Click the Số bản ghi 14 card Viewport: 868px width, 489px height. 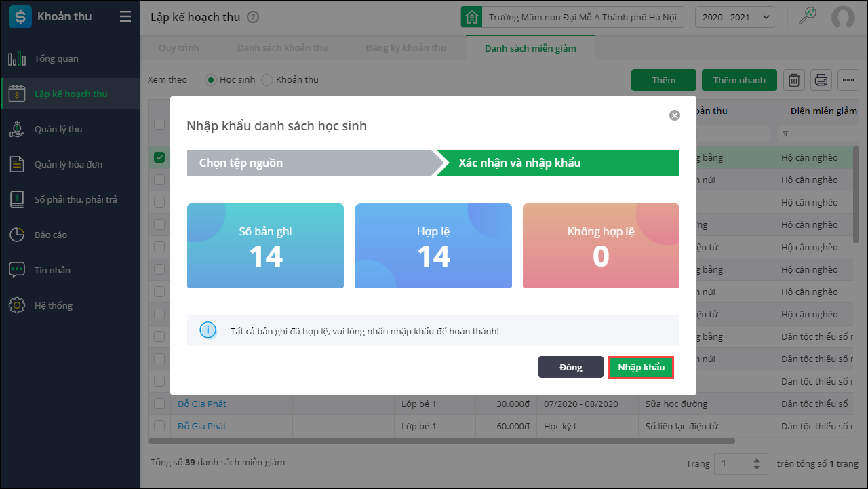pyautogui.click(x=265, y=246)
